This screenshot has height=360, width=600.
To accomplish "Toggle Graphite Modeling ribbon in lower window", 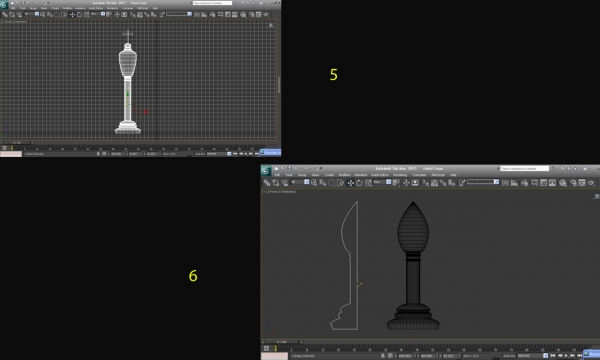I will click(534, 183).
